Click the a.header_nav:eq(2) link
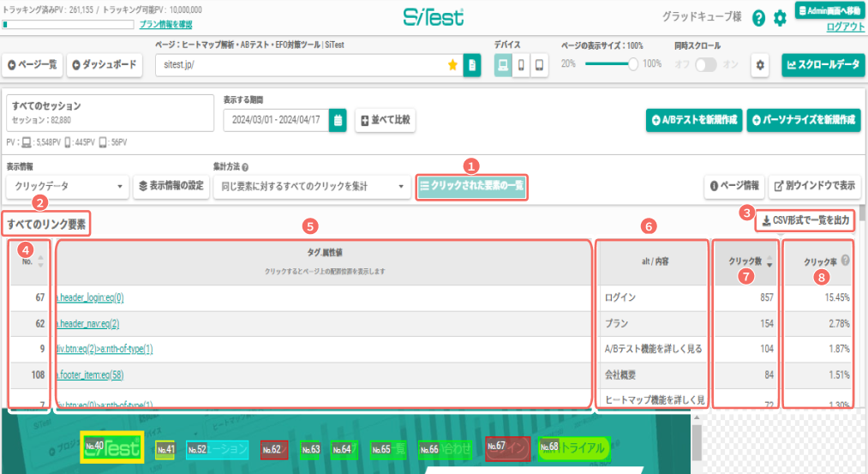The image size is (868, 474). tap(87, 323)
